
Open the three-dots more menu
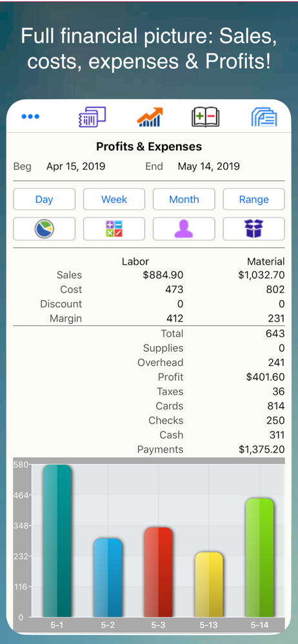pos(30,117)
